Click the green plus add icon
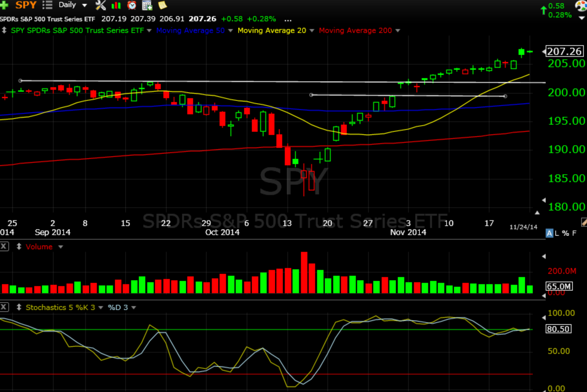 (x=4, y=5)
